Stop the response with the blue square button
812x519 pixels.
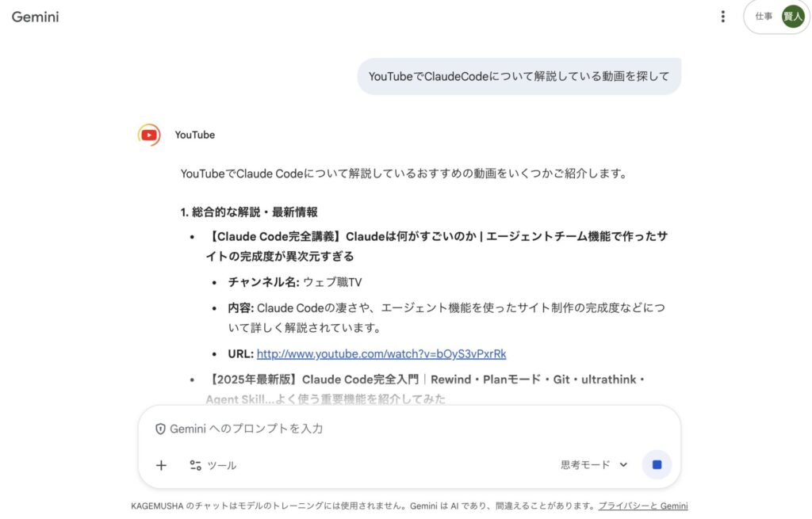click(x=657, y=465)
